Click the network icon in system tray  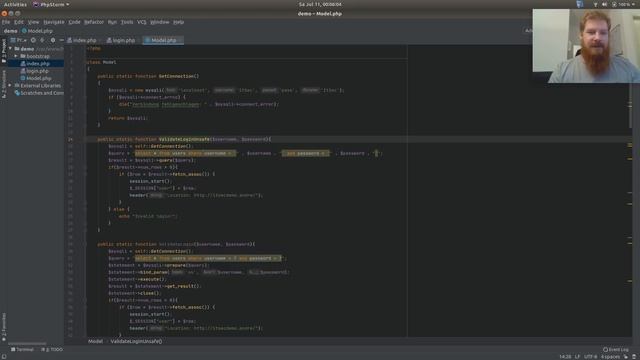tap(595, 4)
